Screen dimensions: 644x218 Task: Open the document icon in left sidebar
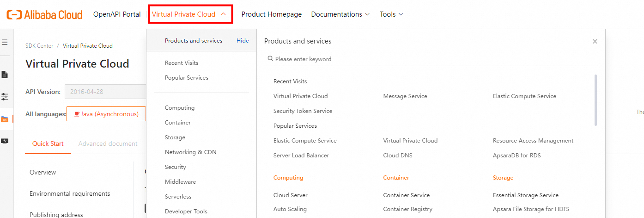[5, 75]
